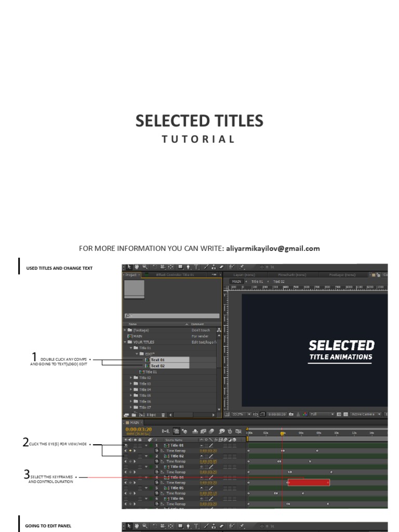Select the Clone Stamp tool
Screen dimensions: 399x532
point(214,267)
